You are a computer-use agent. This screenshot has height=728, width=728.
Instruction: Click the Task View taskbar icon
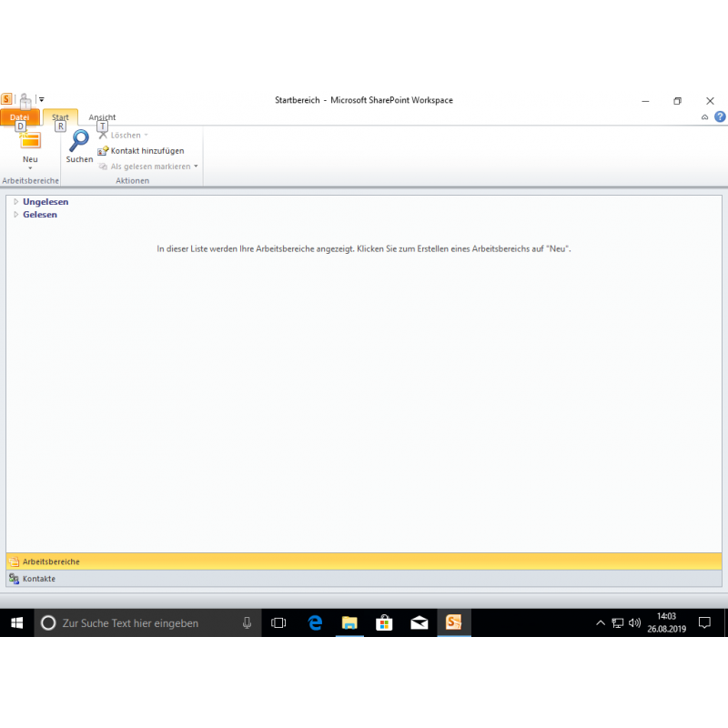click(x=278, y=623)
